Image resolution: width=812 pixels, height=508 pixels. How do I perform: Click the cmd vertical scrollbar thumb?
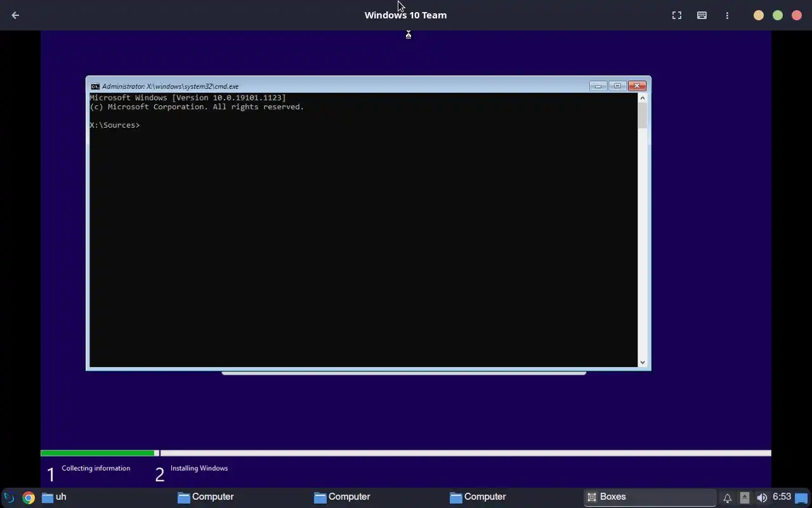(643, 115)
